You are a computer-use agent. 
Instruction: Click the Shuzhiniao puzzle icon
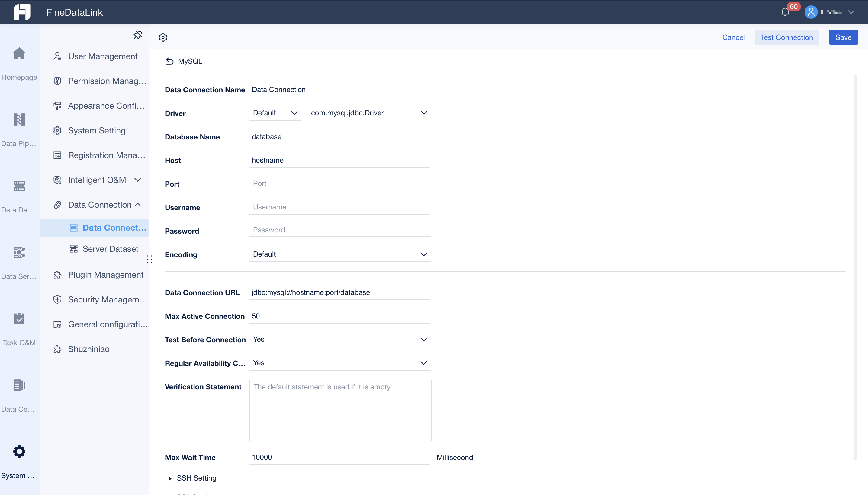pos(57,349)
